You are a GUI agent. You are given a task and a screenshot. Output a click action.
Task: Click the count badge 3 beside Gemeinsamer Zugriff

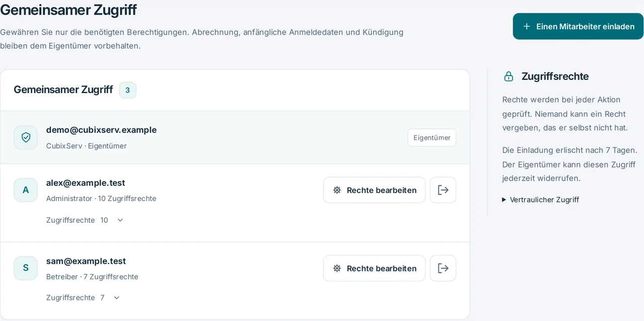pos(128,90)
